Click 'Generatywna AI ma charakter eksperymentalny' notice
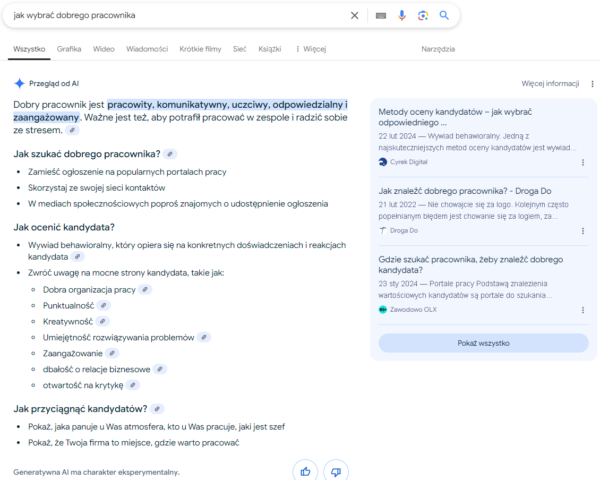600x480 pixels. tap(96, 472)
